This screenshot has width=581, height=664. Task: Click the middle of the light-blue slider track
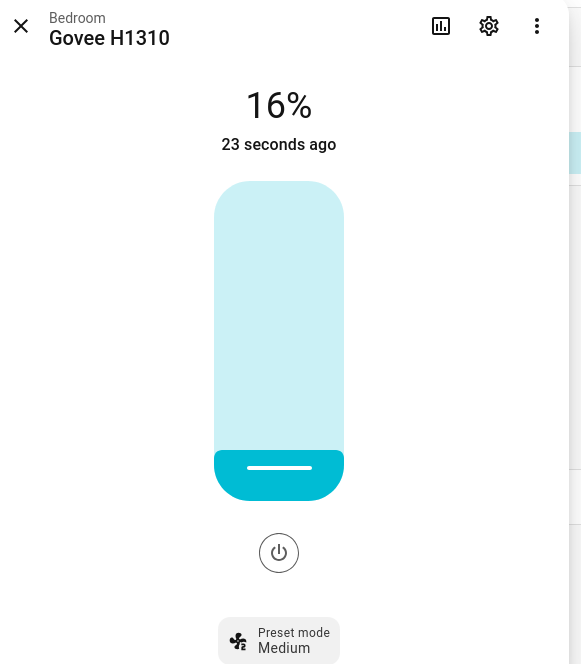pos(279,315)
